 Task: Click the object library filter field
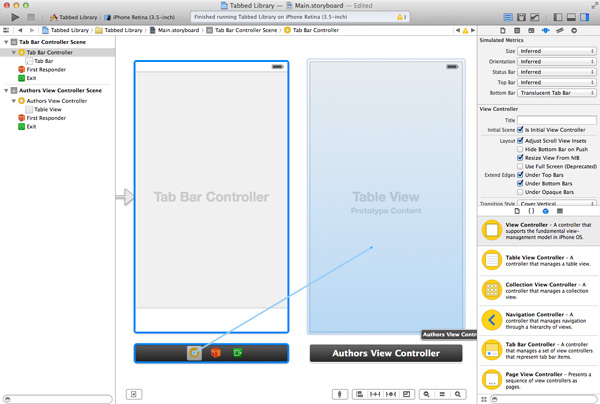click(x=545, y=399)
